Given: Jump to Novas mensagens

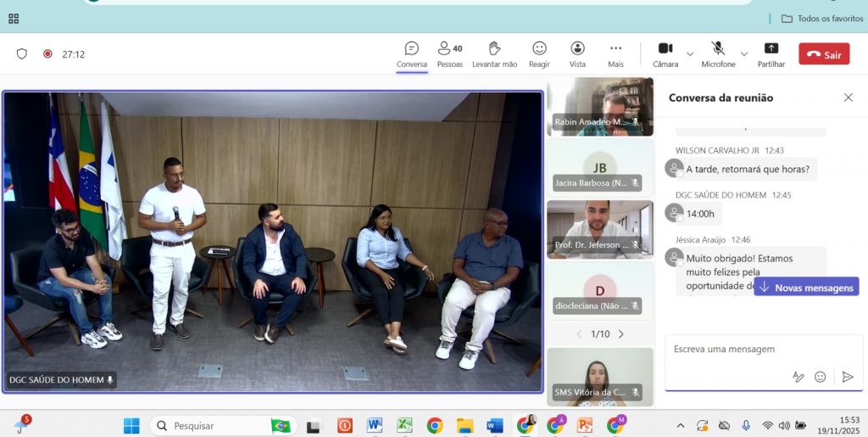Looking at the screenshot, I should coord(806,288).
